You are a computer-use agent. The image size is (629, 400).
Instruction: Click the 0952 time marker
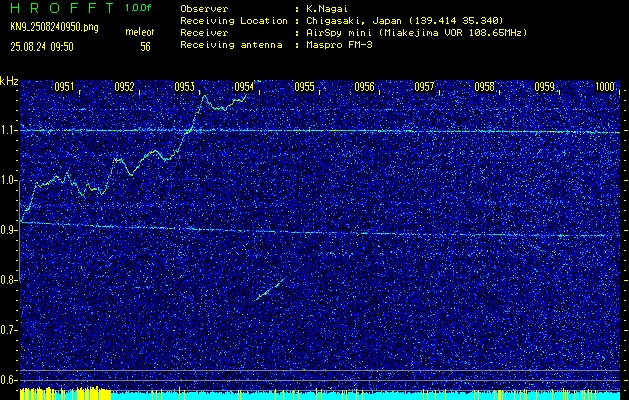tap(124, 87)
